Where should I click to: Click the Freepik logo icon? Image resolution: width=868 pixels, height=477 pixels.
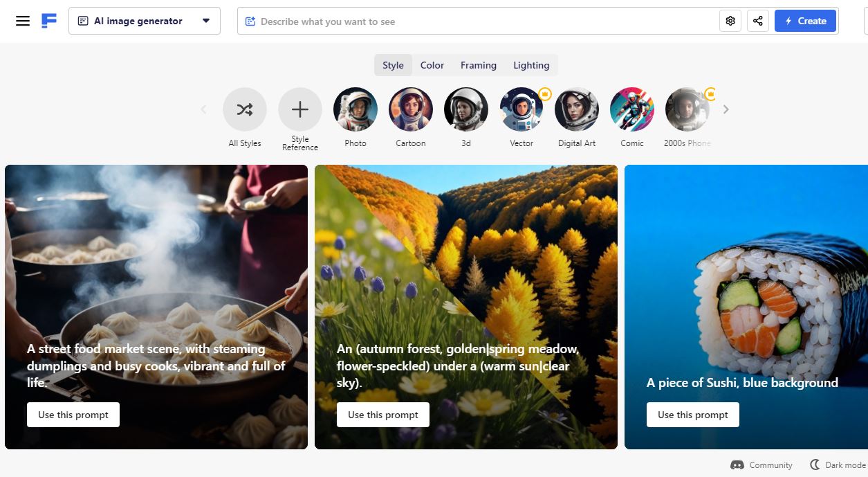point(49,21)
